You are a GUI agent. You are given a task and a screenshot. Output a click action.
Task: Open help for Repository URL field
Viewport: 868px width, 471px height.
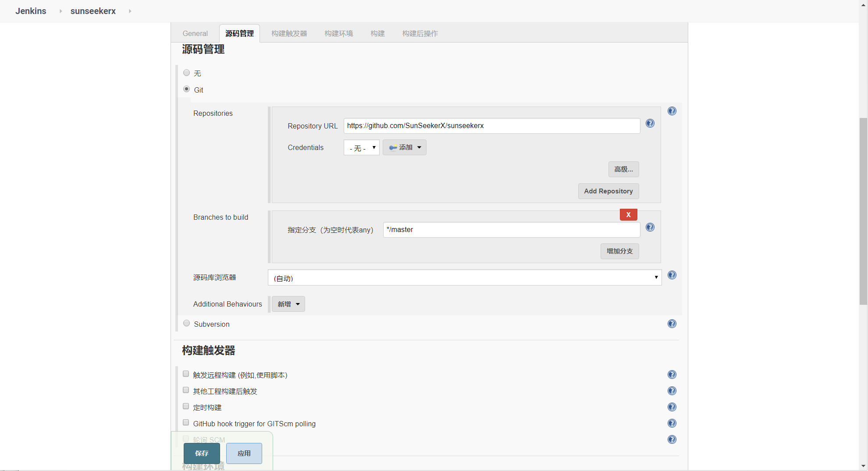click(650, 124)
